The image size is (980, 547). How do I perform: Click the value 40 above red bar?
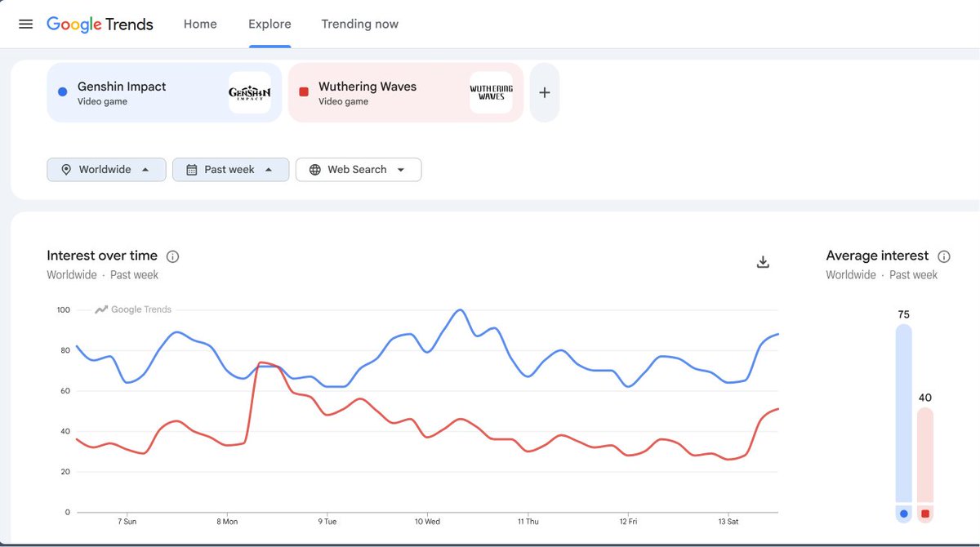[x=924, y=398]
